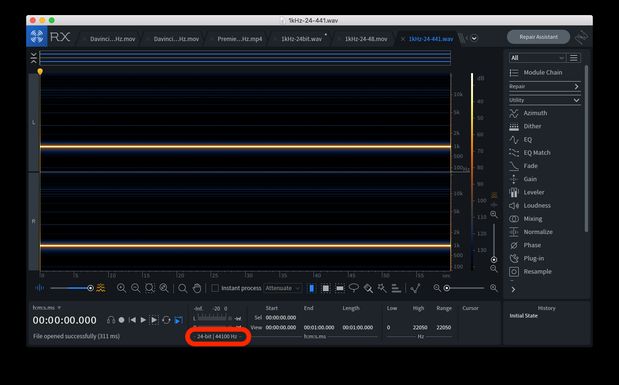Select the Zoom tool magnifier
This screenshot has width=619, height=385.
(182, 288)
